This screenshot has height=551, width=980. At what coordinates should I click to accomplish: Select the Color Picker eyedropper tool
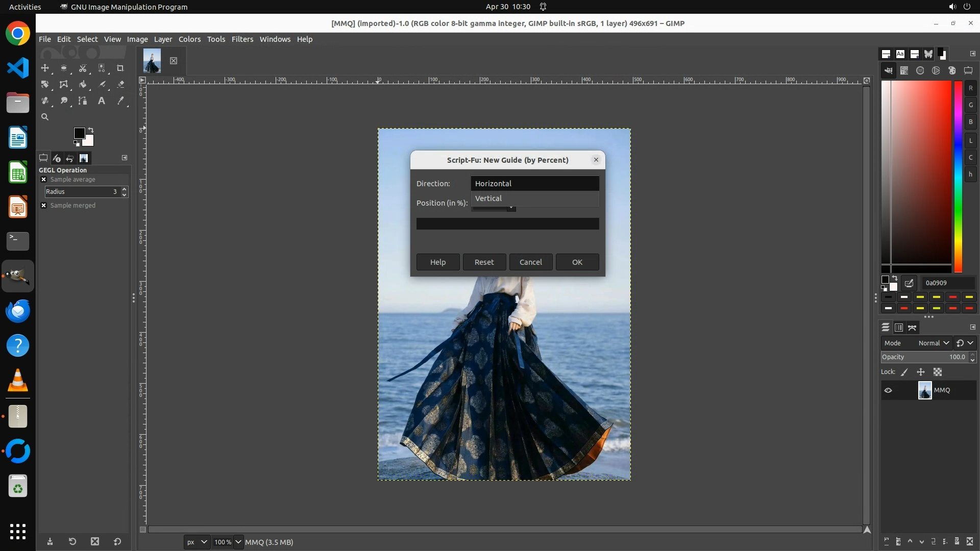pyautogui.click(x=120, y=101)
